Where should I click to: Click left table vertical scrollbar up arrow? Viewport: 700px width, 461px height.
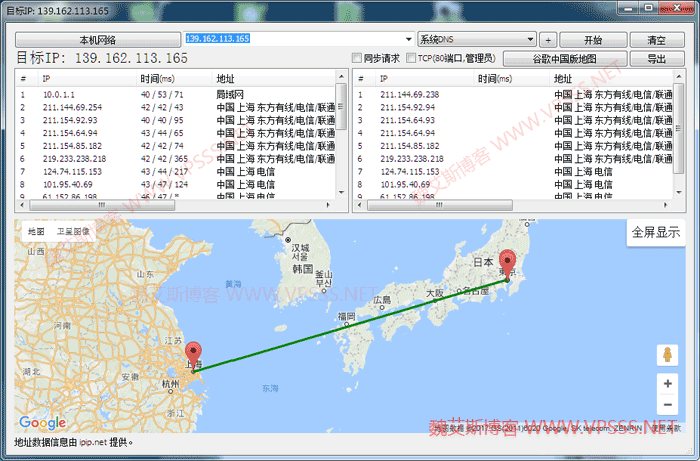click(342, 76)
